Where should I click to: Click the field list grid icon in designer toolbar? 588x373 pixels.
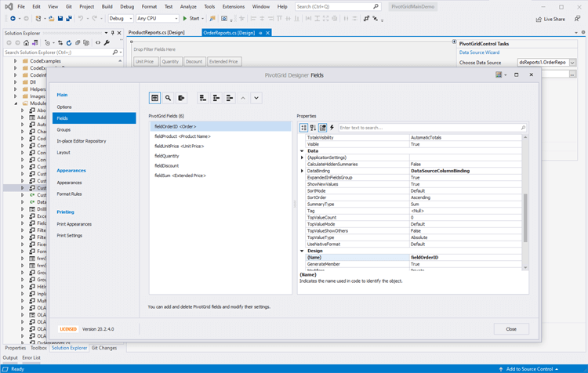pos(155,98)
